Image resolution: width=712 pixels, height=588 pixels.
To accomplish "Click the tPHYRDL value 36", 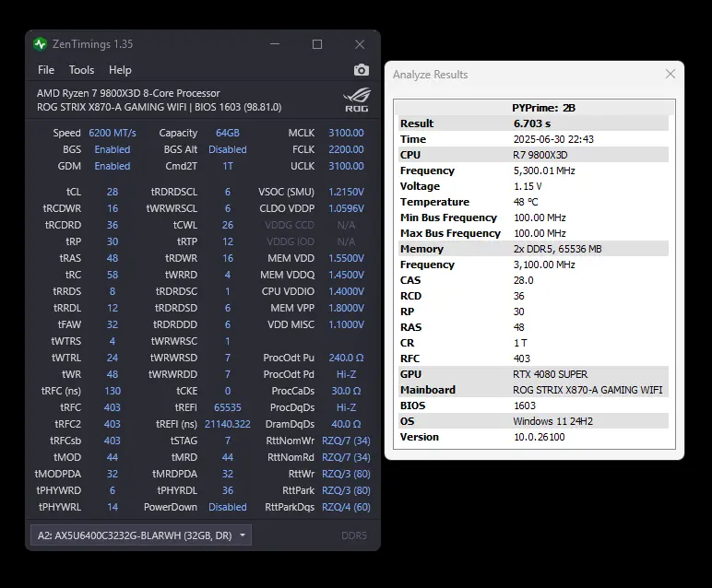I will pos(228,490).
